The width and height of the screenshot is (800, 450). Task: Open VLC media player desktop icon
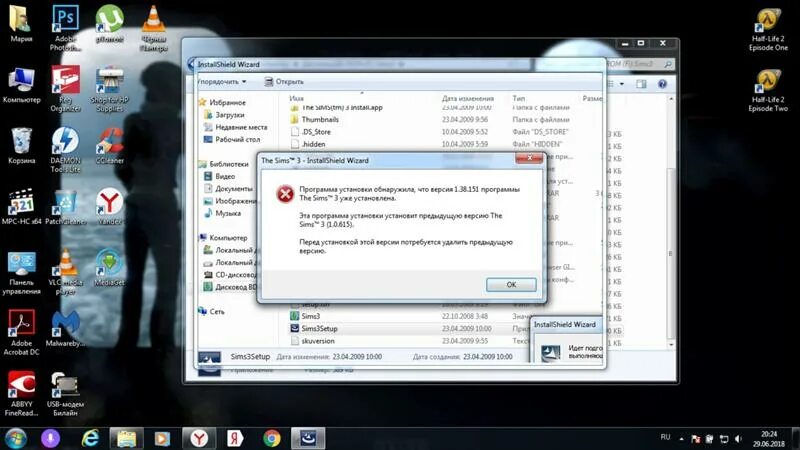coord(65,272)
